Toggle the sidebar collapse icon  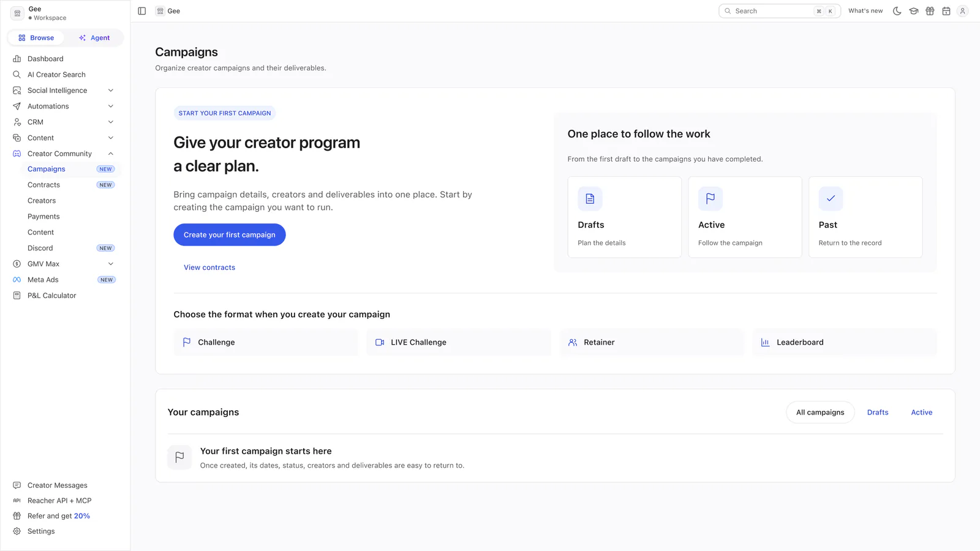click(x=141, y=11)
